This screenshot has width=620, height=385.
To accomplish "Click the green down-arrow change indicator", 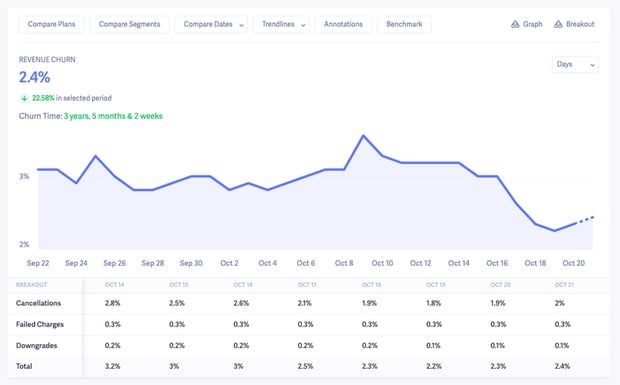I will click(x=25, y=98).
